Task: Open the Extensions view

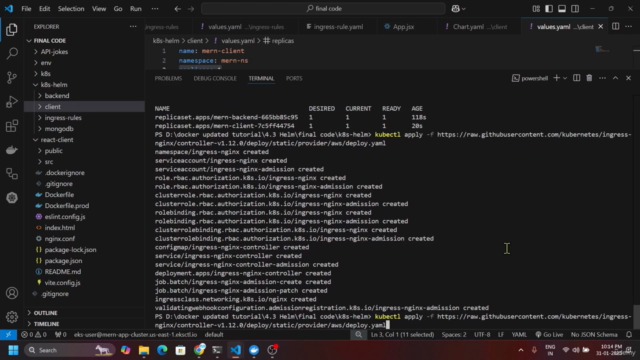Action: (x=12, y=126)
